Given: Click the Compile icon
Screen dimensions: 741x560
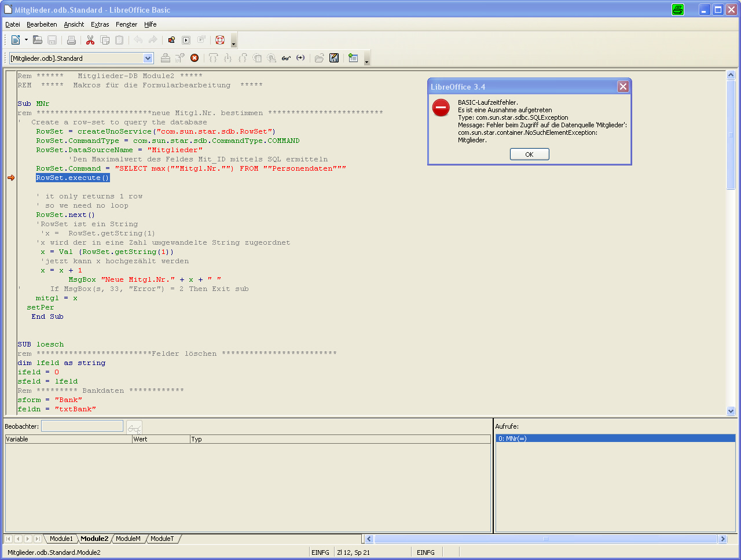Looking at the screenshot, I should coord(166,58).
